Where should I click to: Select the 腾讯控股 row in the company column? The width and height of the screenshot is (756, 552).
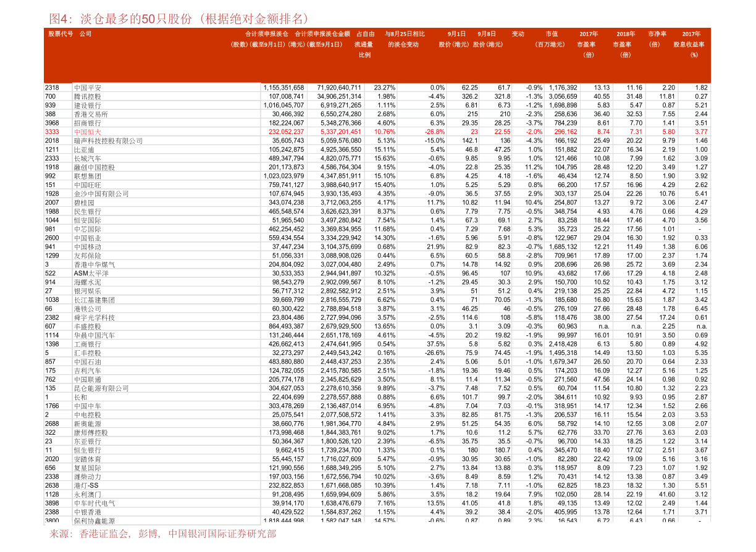coord(87,97)
